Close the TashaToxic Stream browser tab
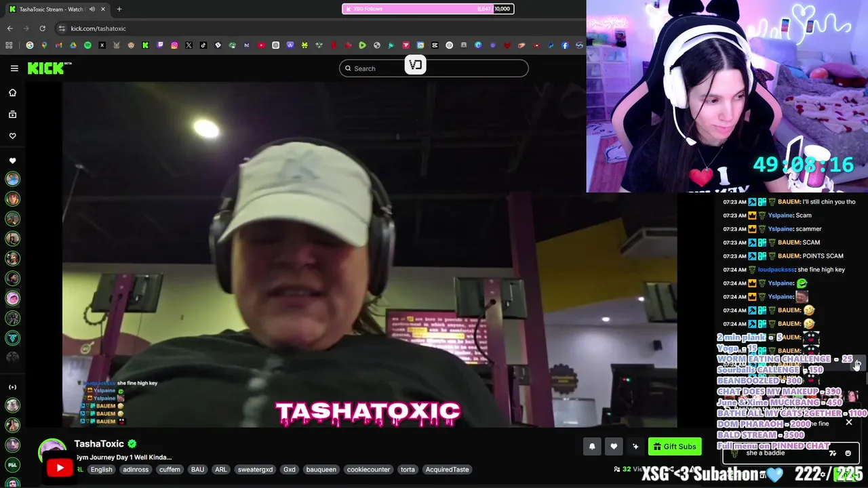 click(x=103, y=9)
